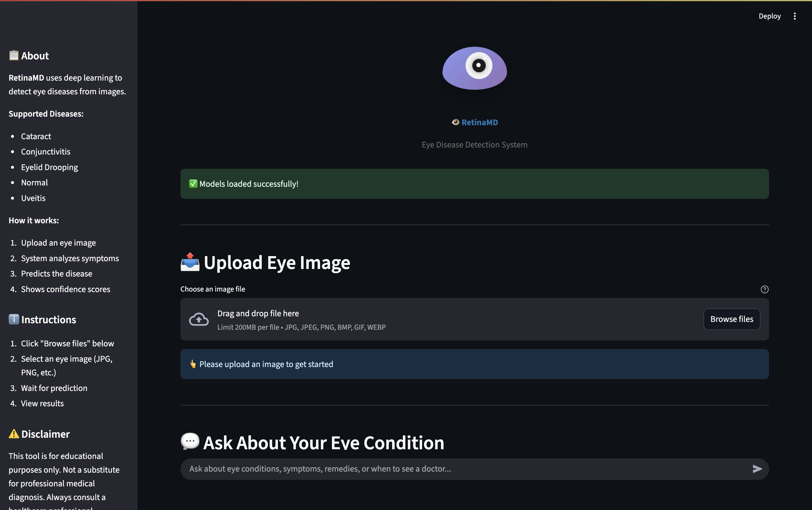
Task: Click Cataract in Supported Diseases list
Action: click(x=36, y=136)
